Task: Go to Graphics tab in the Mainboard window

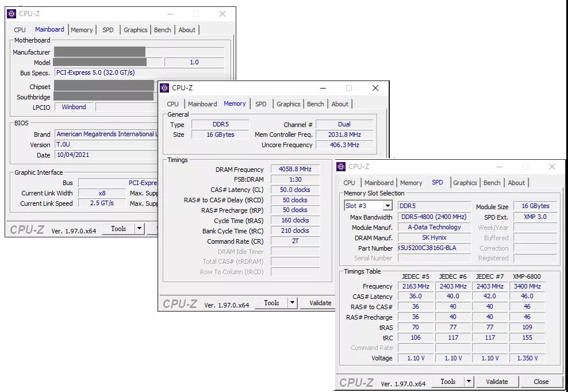Action: tap(136, 30)
